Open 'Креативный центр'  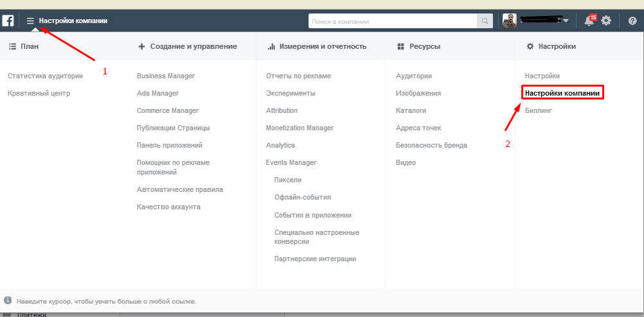point(39,93)
